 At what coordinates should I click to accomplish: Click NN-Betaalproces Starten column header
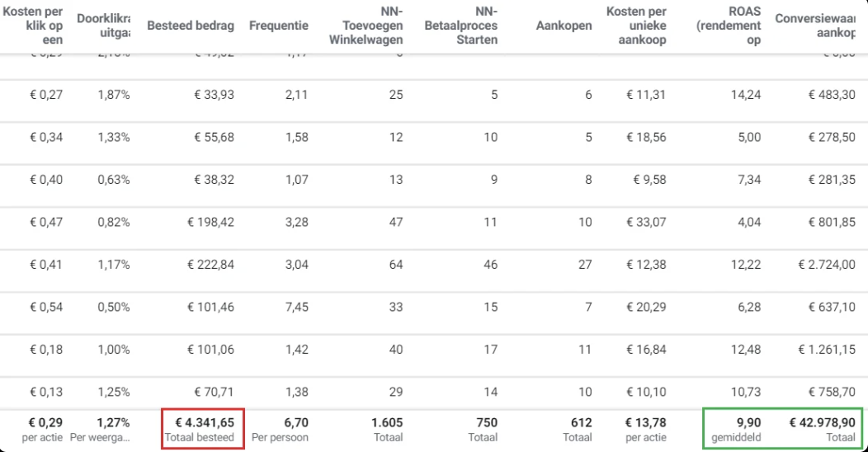pyautogui.click(x=461, y=26)
